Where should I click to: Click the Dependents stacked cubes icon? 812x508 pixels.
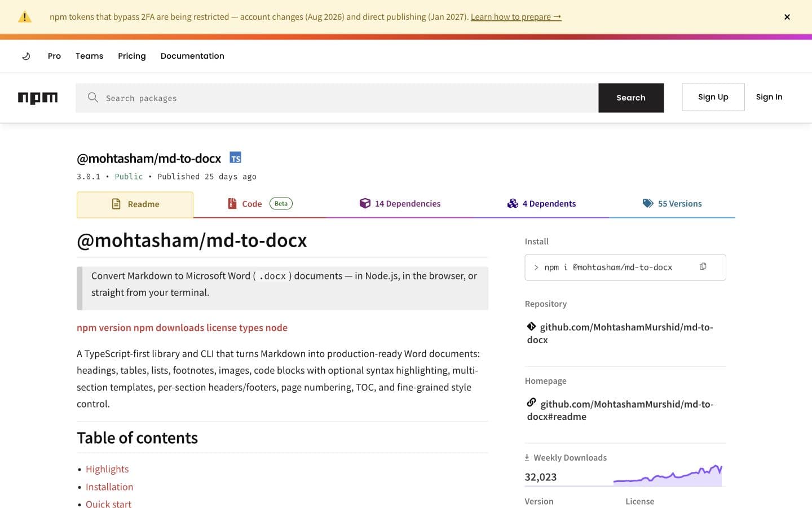tap(513, 203)
